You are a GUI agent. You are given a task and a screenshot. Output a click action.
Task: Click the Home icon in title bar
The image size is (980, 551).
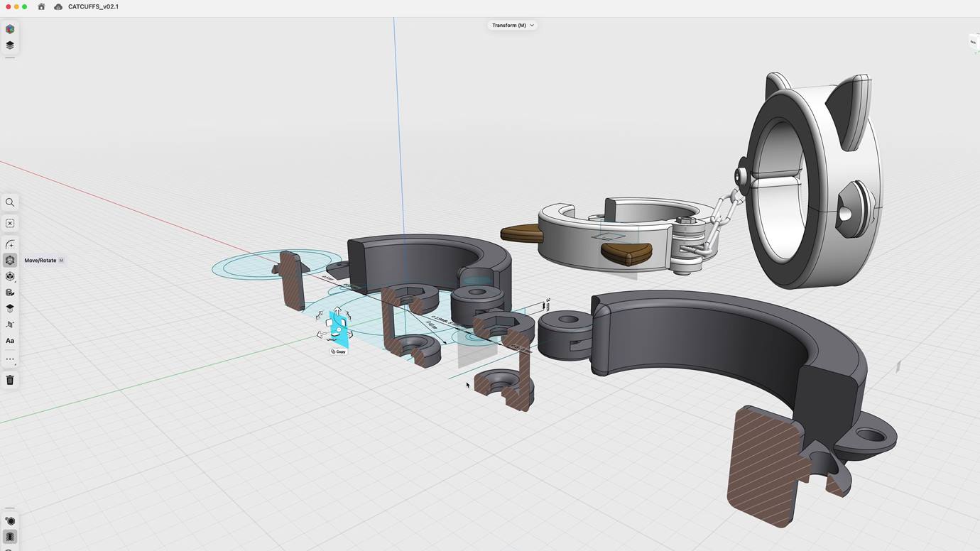pyautogui.click(x=41, y=6)
